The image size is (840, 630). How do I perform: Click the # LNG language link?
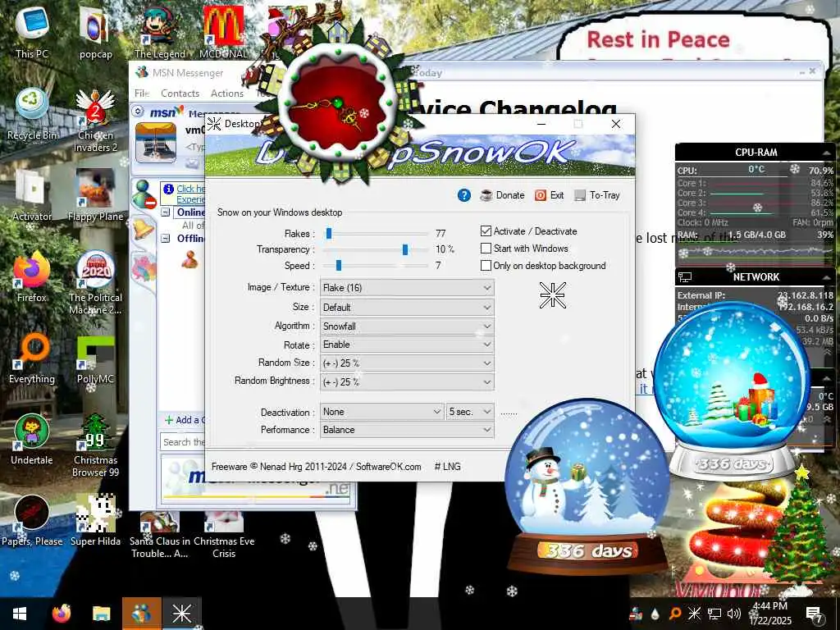(x=447, y=467)
